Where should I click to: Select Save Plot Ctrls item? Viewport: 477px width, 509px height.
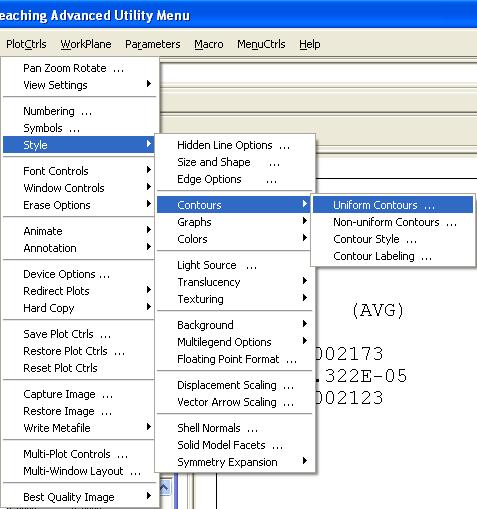79,334
